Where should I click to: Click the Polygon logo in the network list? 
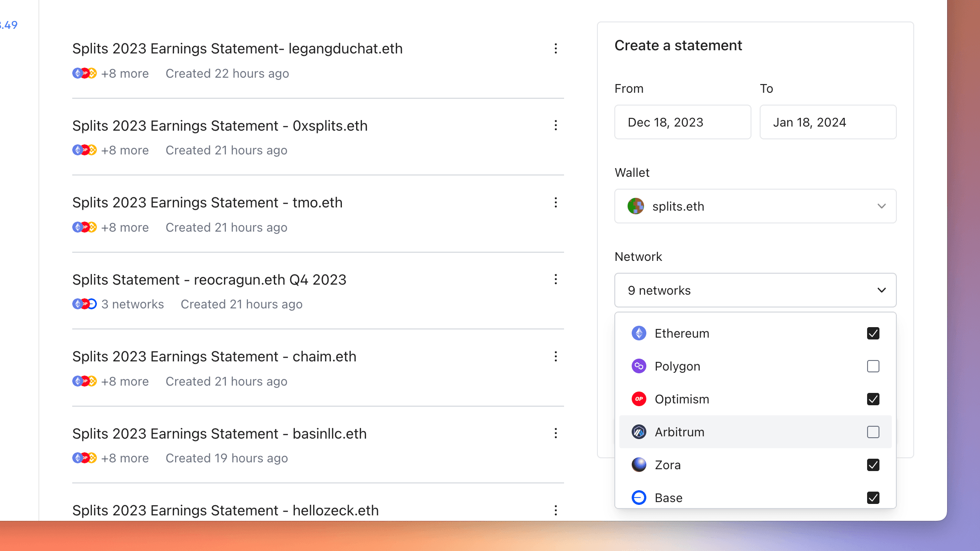tap(639, 366)
